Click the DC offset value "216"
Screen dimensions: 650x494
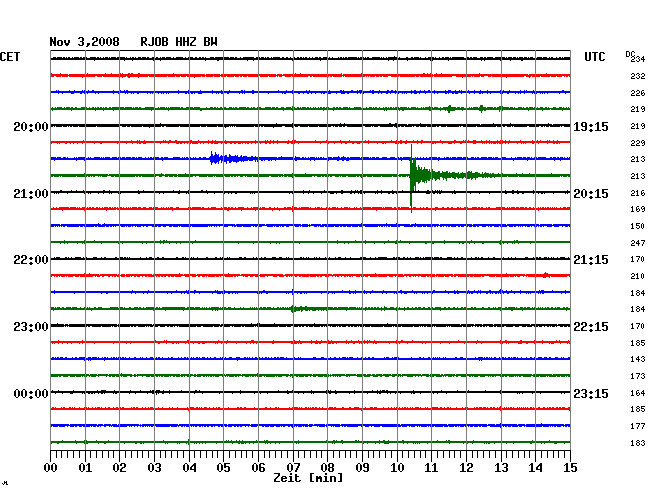tap(638, 193)
